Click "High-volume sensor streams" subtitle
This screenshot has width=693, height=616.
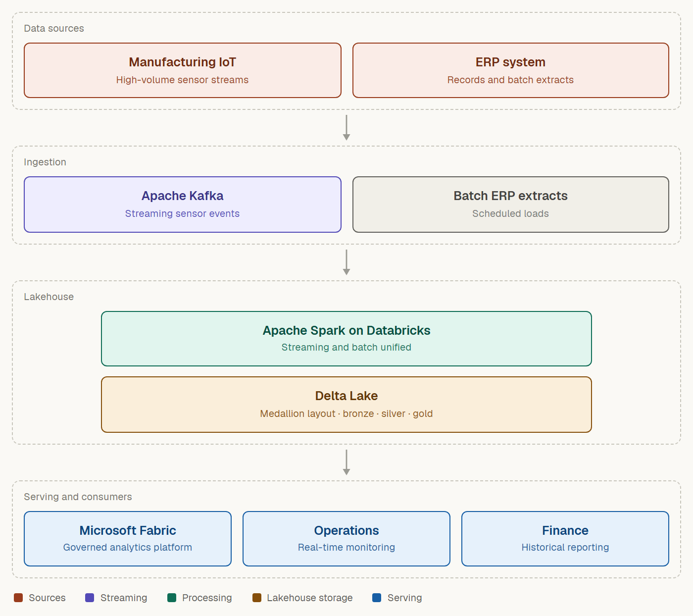[183, 80]
